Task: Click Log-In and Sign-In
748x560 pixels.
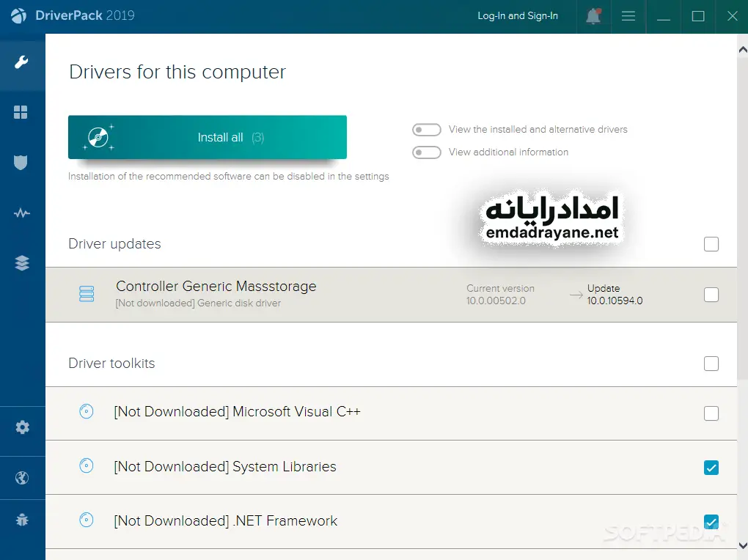Action: 517,16
